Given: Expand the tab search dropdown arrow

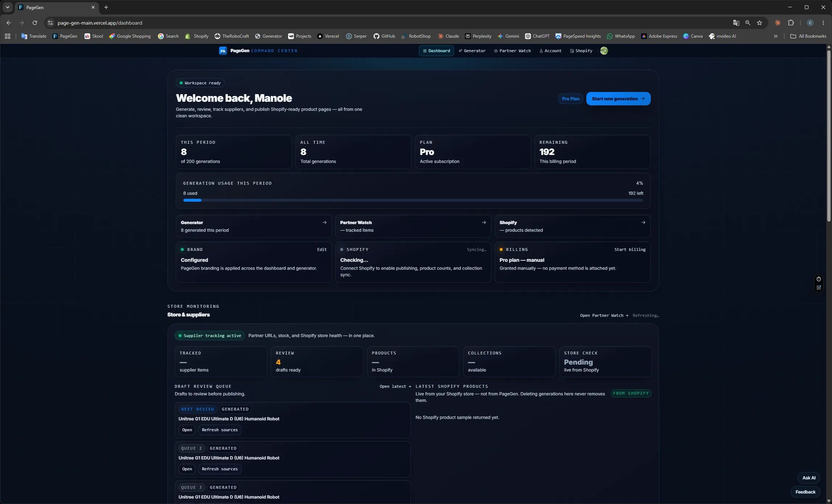Looking at the screenshot, I should (x=7, y=7).
